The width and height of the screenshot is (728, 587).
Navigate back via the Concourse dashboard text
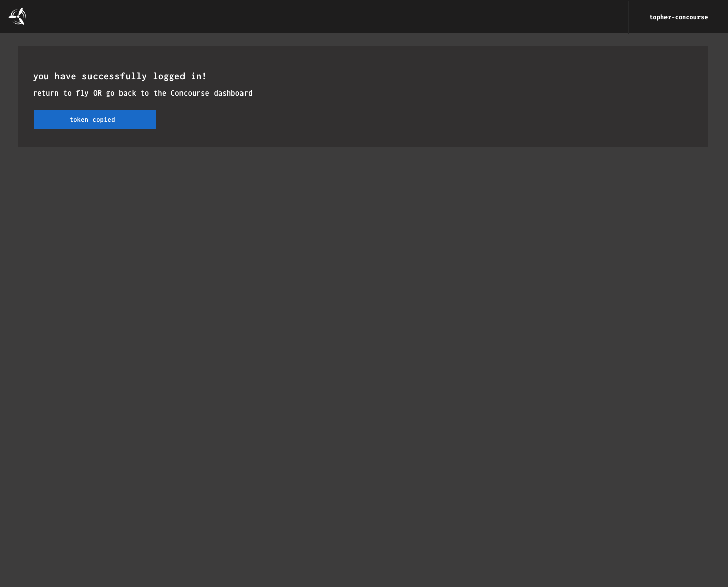(x=211, y=93)
